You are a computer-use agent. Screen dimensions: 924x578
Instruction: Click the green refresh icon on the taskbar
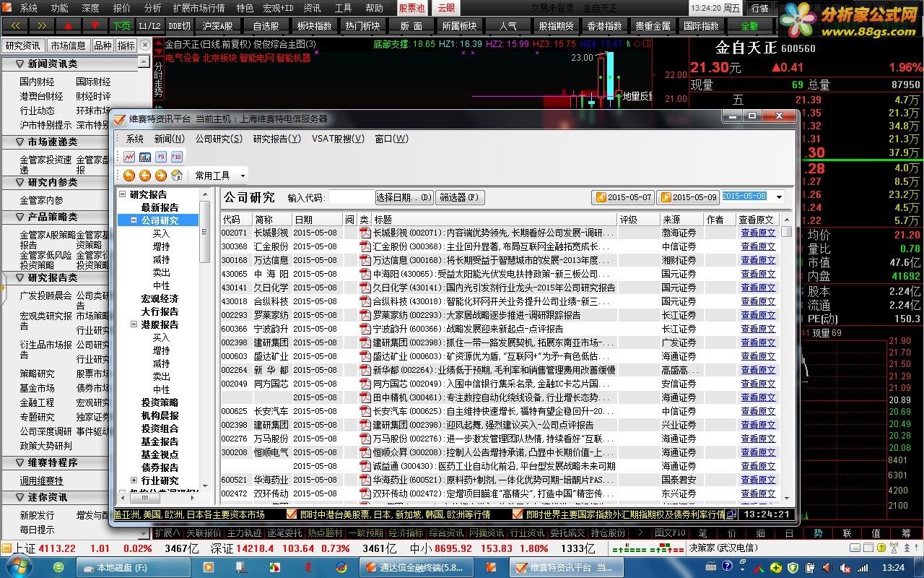coord(58,567)
